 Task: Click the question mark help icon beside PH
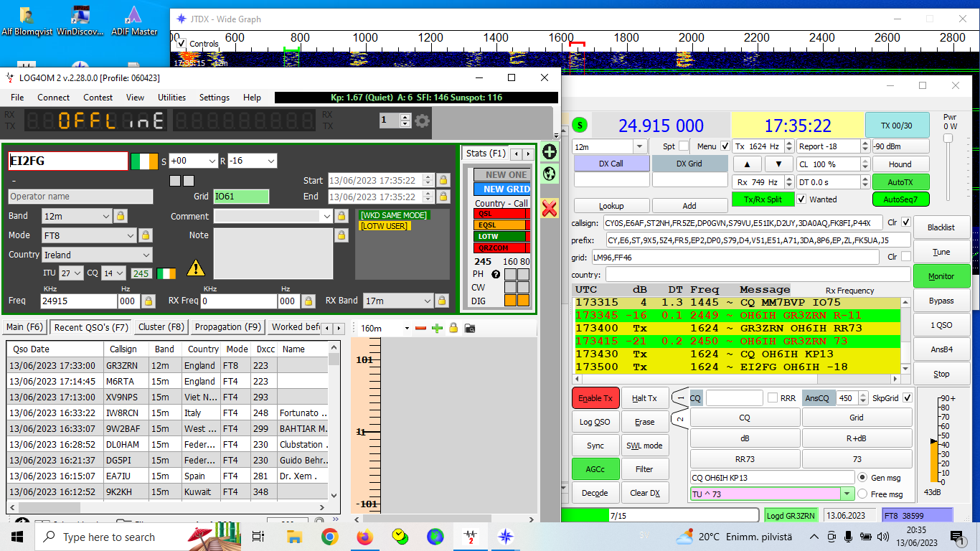(495, 274)
